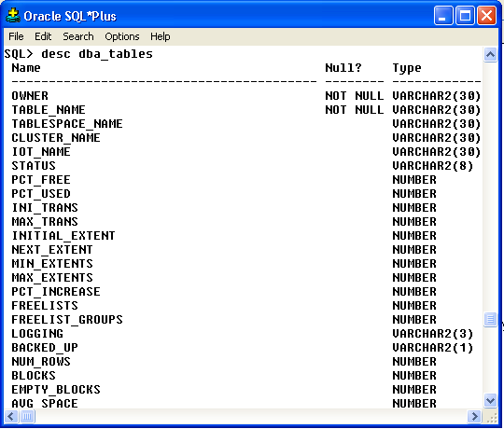Click the horizontal scrollbar thumb

click(27, 417)
